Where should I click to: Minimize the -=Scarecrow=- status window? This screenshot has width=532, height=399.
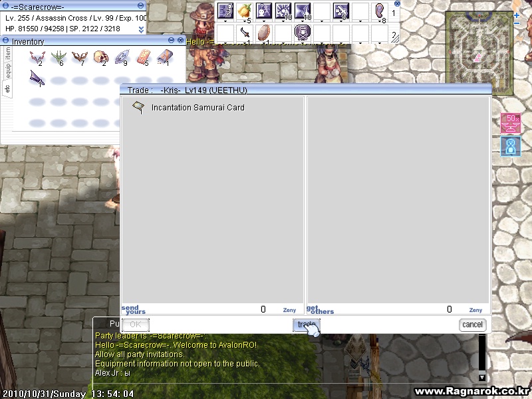[141, 5]
